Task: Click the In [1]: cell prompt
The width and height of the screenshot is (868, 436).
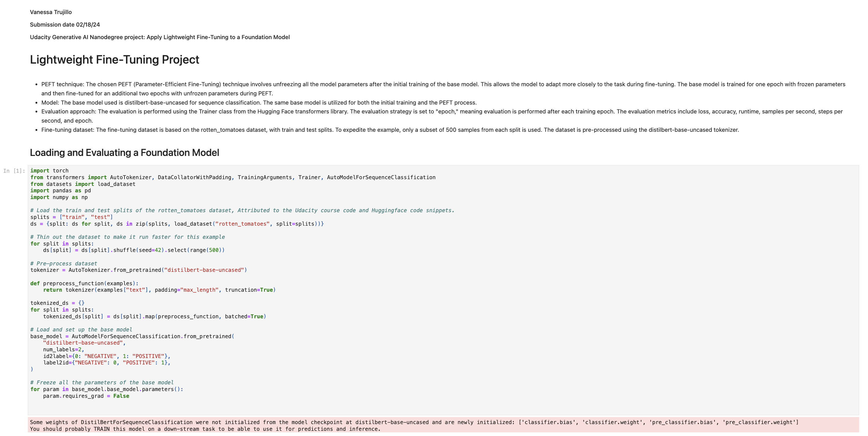Action: click(14, 171)
